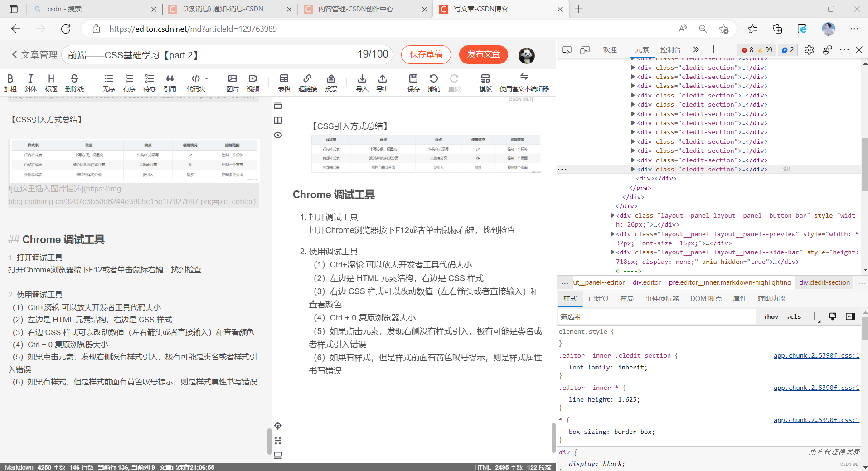The height and width of the screenshot is (471, 868).
Task: Save the article (保存)
Action: click(x=413, y=83)
